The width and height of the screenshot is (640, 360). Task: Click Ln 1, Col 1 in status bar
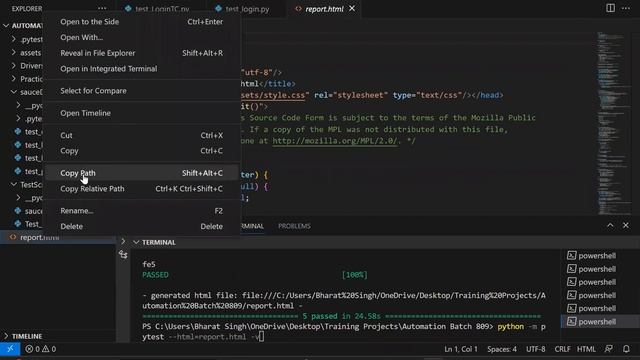(460, 349)
